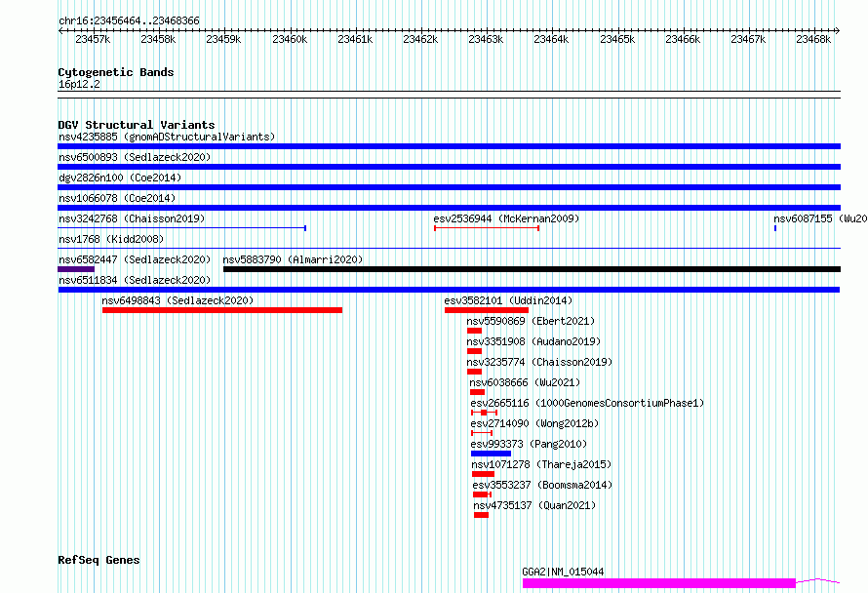Click the red bar under nsv6038666
868x593 pixels.
(477, 392)
